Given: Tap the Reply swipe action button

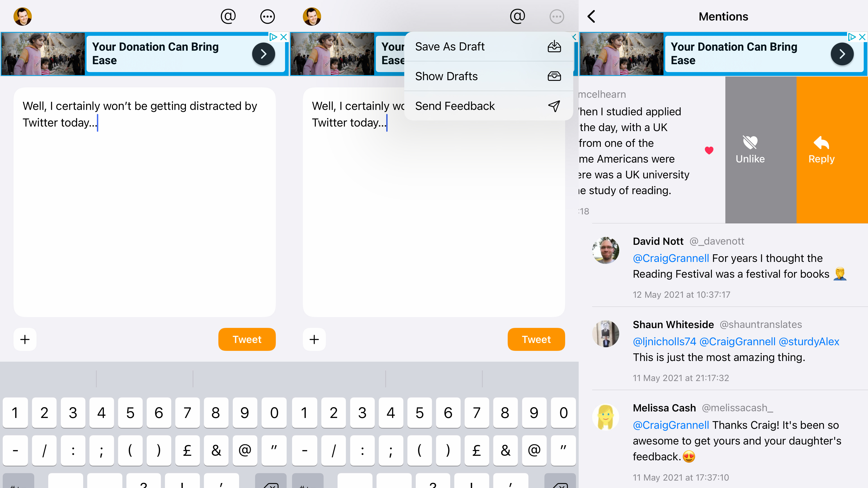Looking at the screenshot, I should point(822,150).
